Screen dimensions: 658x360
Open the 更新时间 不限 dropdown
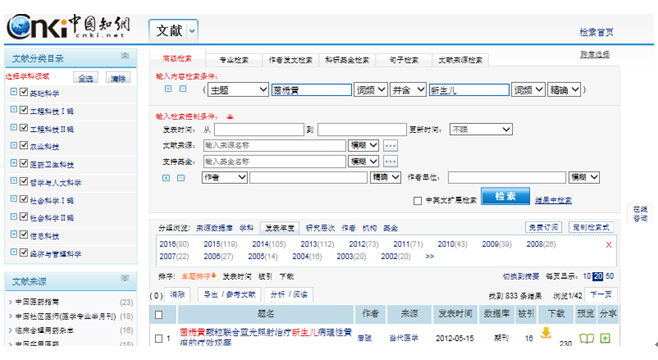[x=480, y=129]
